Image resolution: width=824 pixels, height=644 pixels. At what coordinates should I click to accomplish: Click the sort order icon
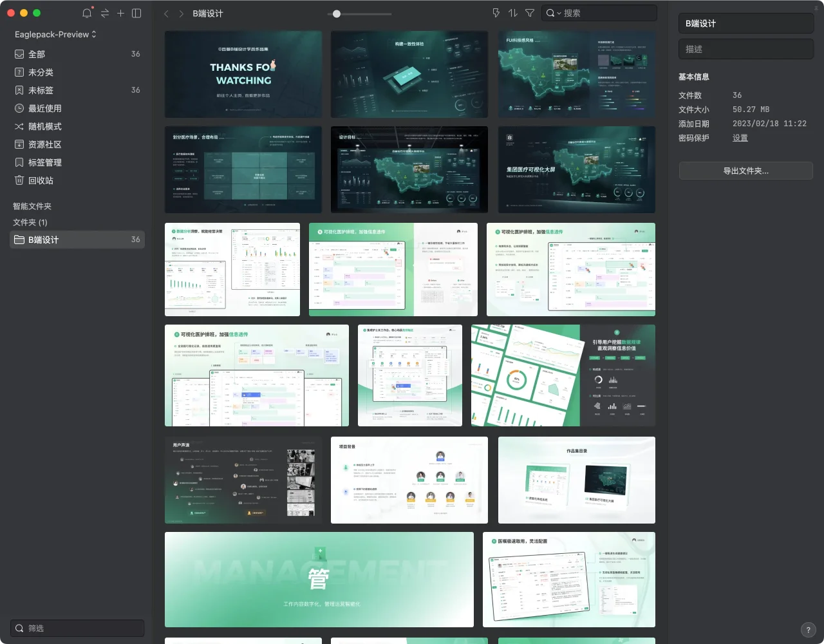[513, 13]
